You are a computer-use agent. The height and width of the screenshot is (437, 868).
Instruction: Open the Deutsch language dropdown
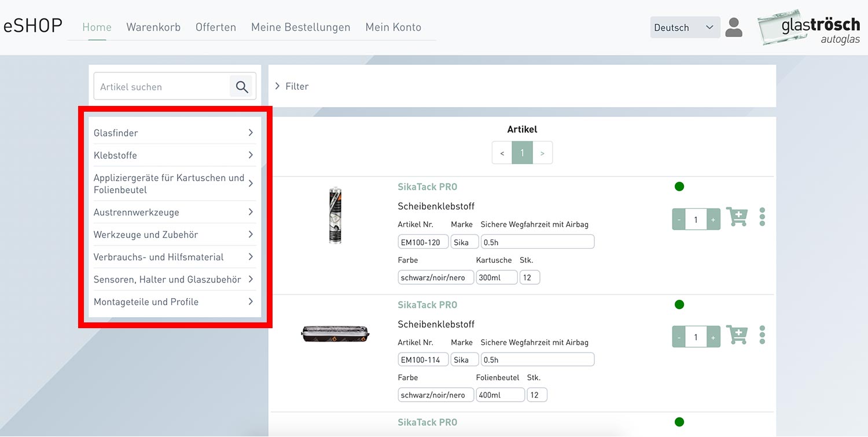pyautogui.click(x=685, y=27)
